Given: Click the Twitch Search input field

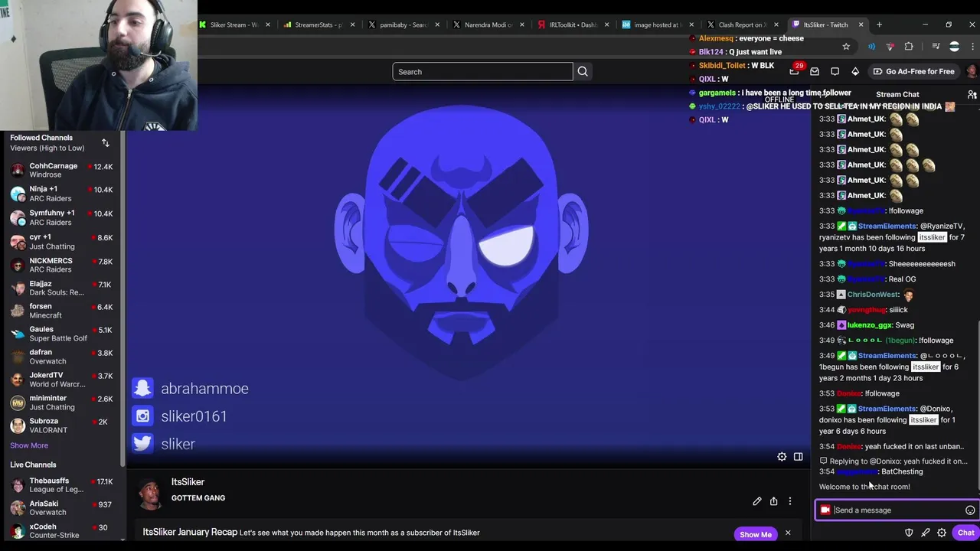Looking at the screenshot, I should [482, 71].
